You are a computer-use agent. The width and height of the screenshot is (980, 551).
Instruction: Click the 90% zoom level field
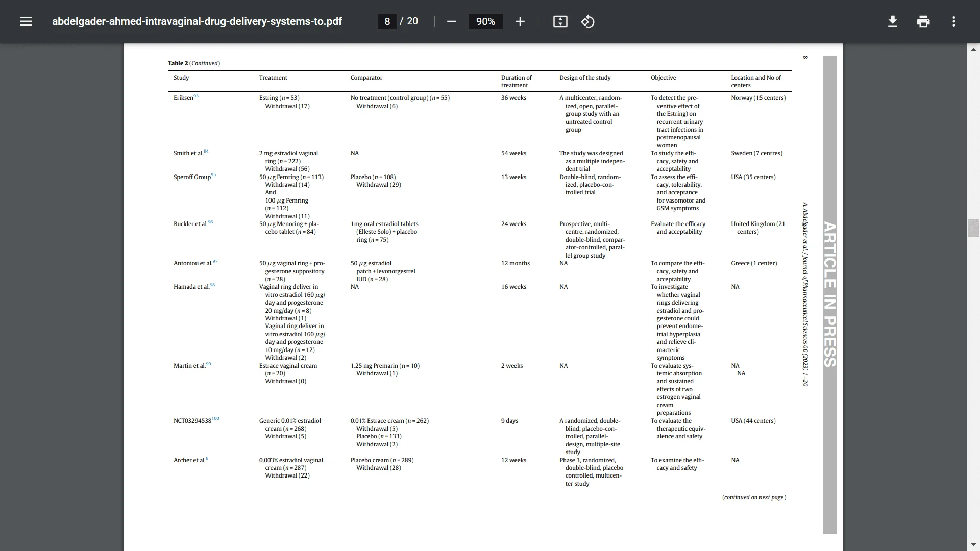click(485, 21)
